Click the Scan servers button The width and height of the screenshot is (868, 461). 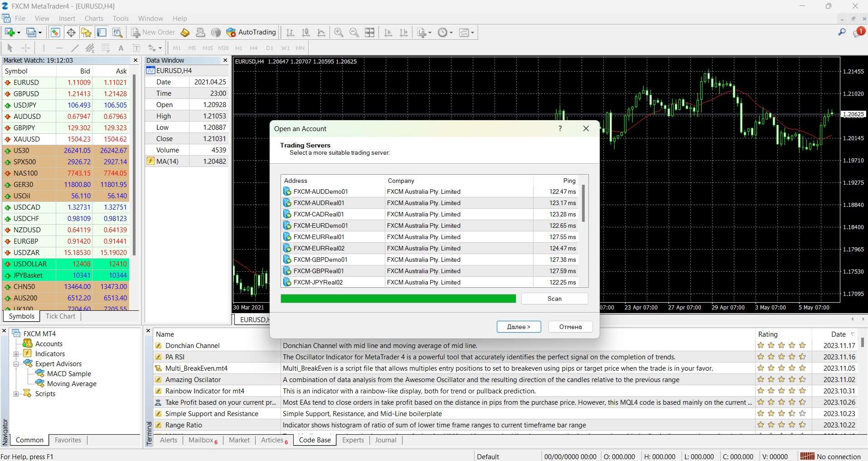[554, 299]
